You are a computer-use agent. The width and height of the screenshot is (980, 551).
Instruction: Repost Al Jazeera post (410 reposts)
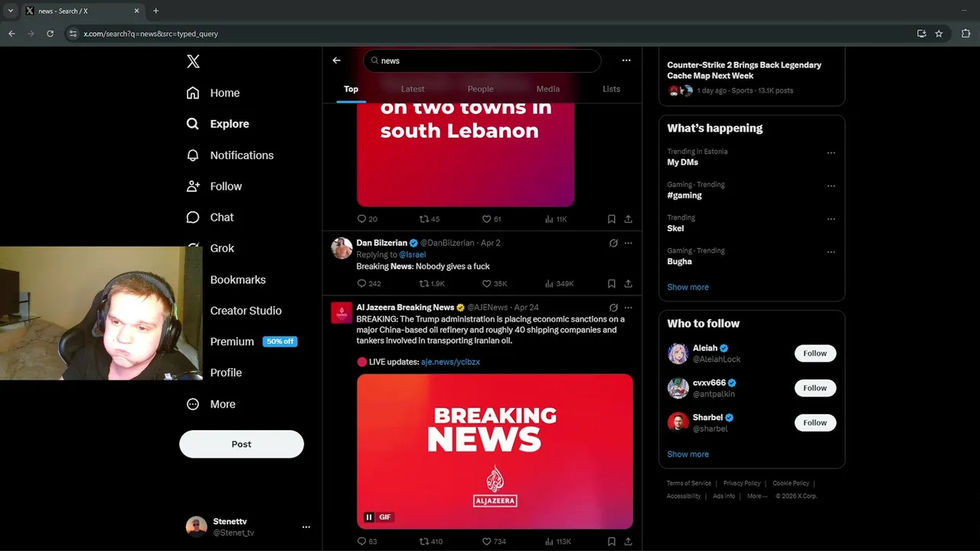pos(431,541)
